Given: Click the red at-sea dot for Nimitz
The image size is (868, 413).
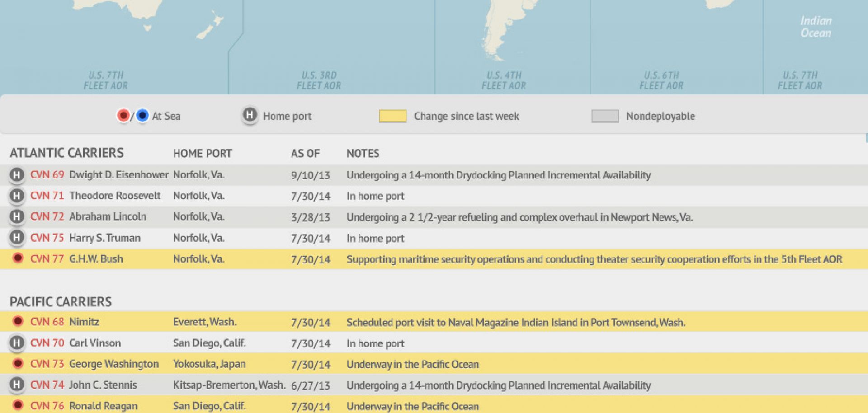Looking at the screenshot, I should coord(18,321).
